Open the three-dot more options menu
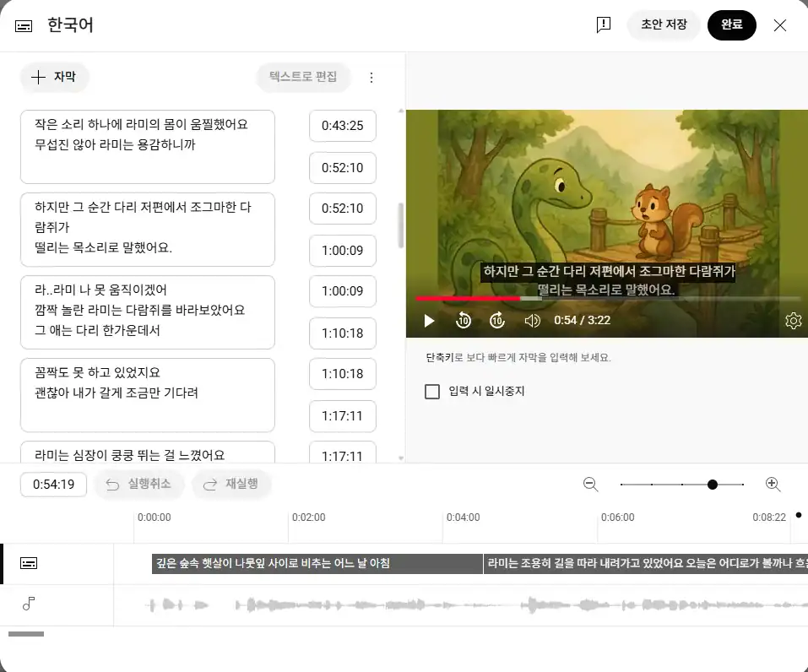 [x=371, y=78]
